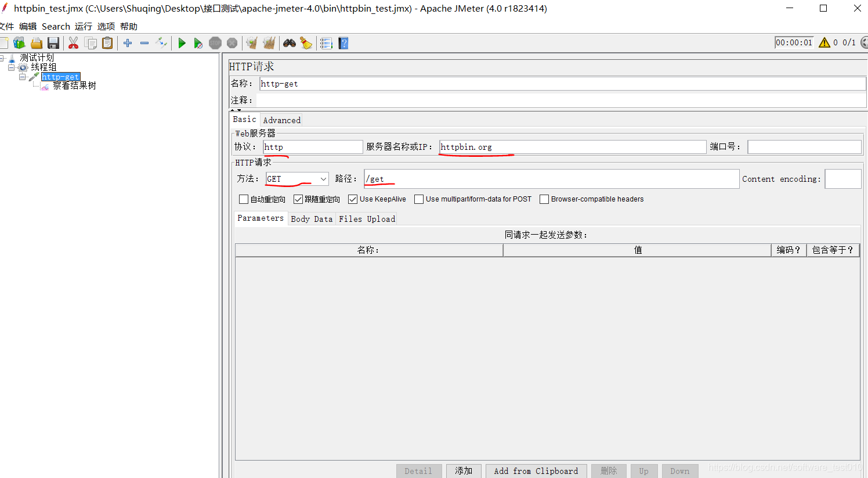Switch to the Advanced tab
The width and height of the screenshot is (868, 478).
[282, 120]
